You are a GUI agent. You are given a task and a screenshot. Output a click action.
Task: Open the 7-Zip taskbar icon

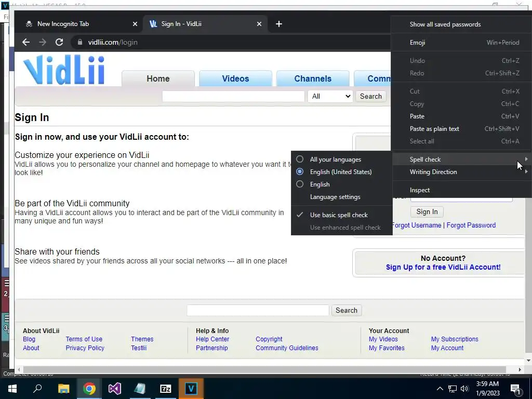pos(165,389)
